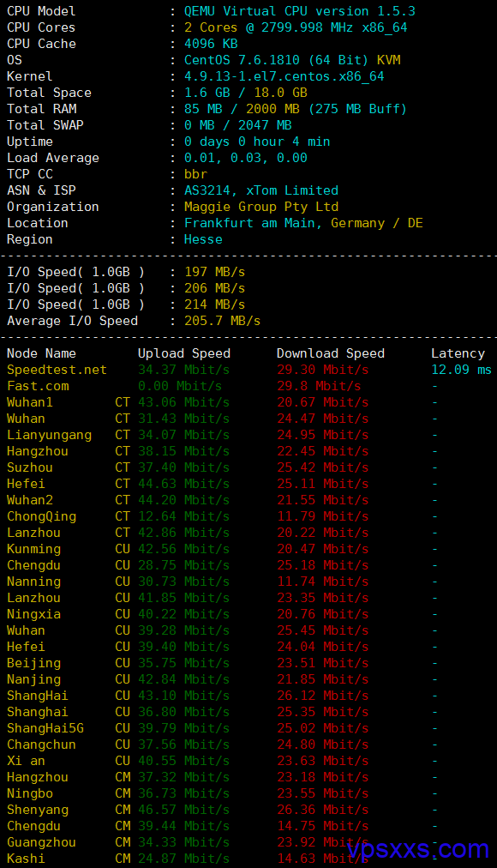This screenshot has width=497, height=868.
Task: Click the "Guangzhou" node name
Action: (x=41, y=842)
